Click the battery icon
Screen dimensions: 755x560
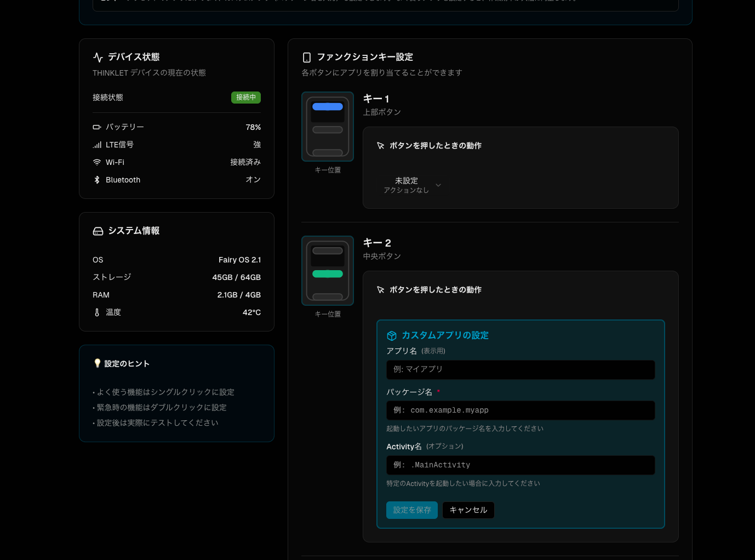tap(97, 127)
